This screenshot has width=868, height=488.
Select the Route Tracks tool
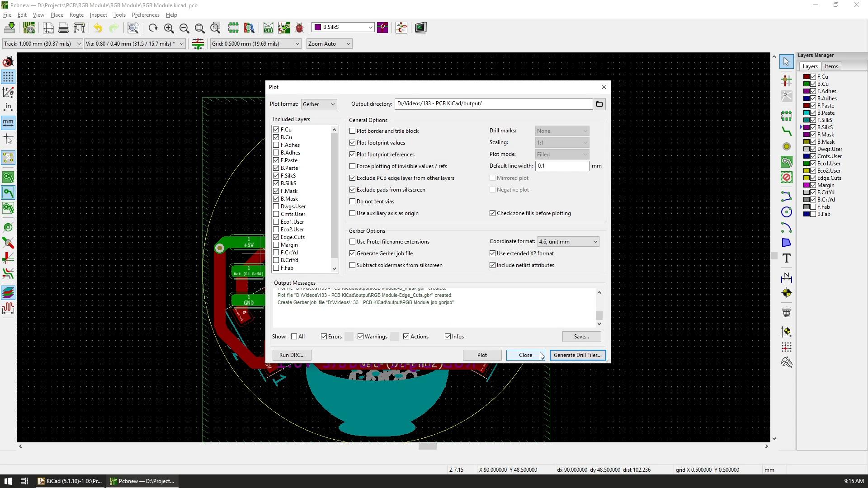pyautogui.click(x=787, y=131)
